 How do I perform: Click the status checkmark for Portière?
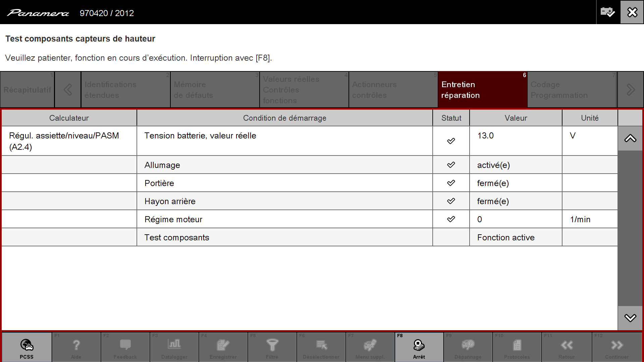coord(451,183)
